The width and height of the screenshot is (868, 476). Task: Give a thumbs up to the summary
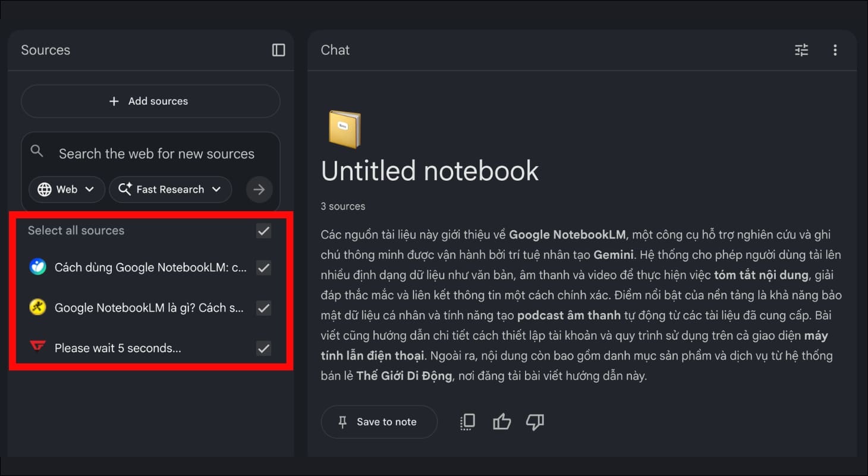[501, 422]
